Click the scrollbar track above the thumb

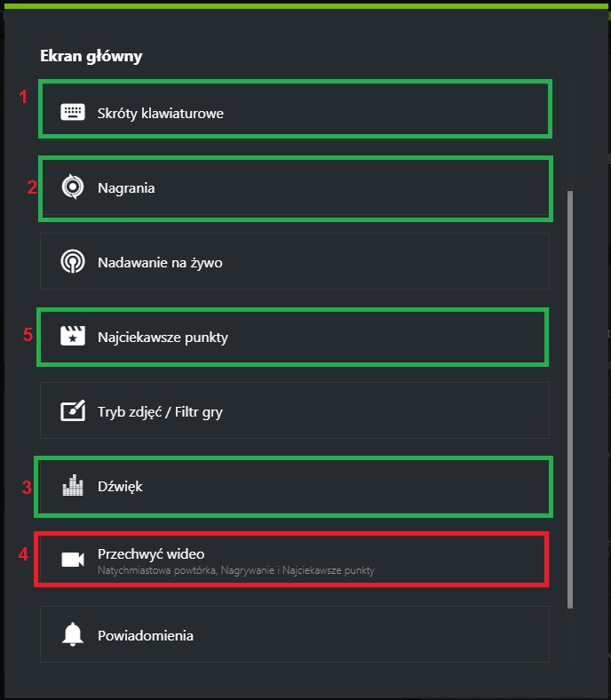[x=570, y=133]
